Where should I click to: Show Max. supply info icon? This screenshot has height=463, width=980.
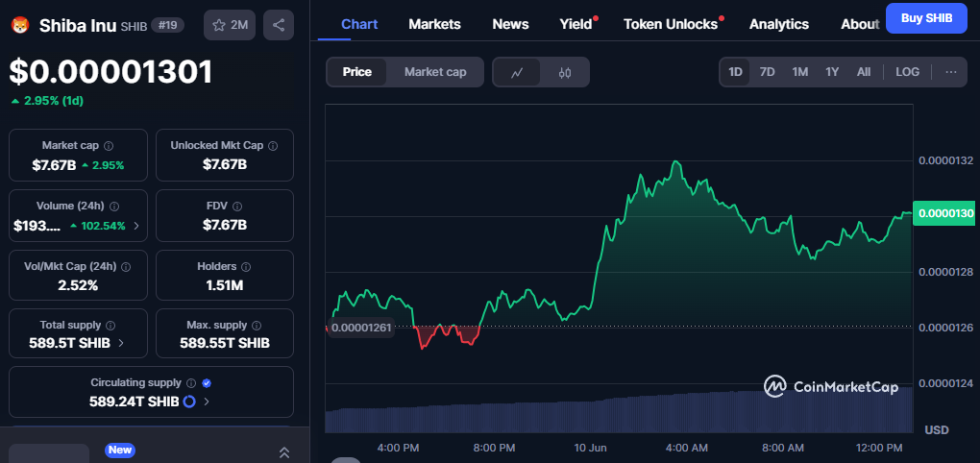click(257, 326)
